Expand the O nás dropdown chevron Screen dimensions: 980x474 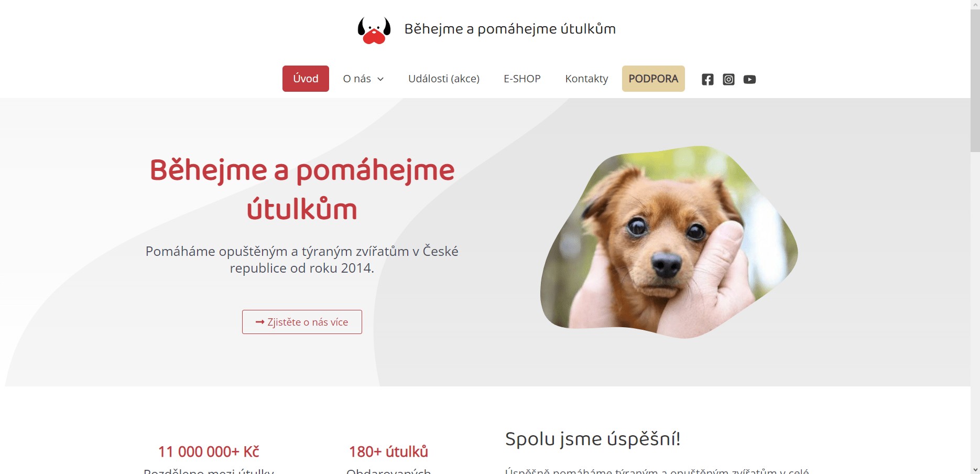[380, 79]
